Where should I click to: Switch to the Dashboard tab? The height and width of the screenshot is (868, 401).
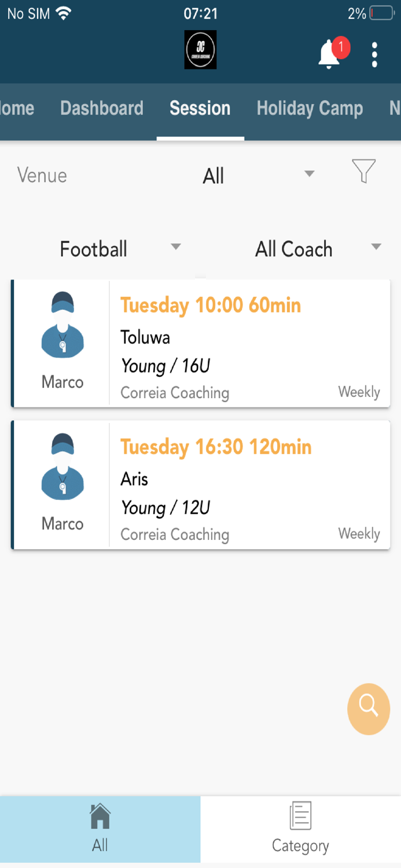pyautogui.click(x=101, y=109)
